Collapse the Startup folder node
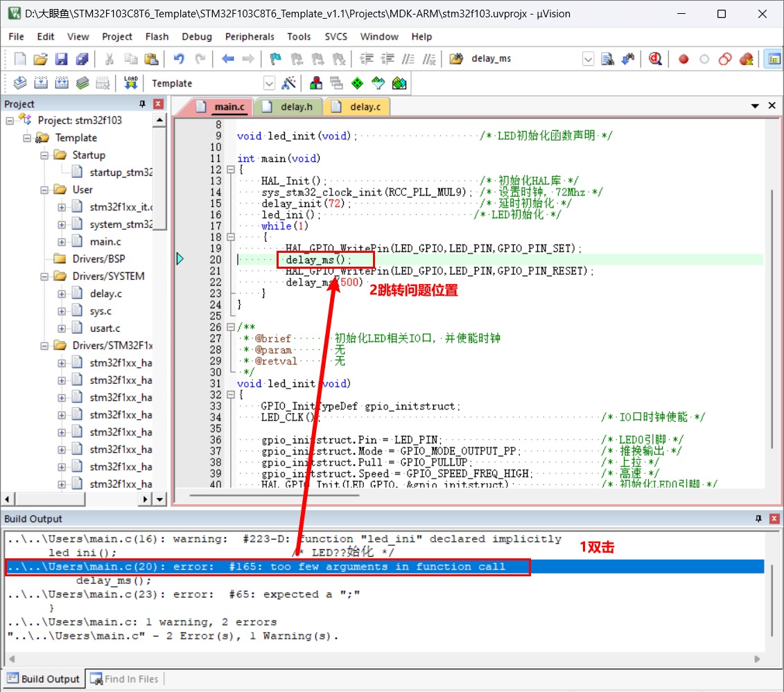The width and height of the screenshot is (784, 692). coord(44,155)
